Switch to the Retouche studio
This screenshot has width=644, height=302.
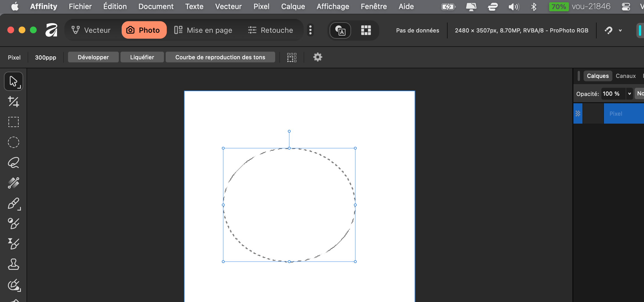coord(271,30)
